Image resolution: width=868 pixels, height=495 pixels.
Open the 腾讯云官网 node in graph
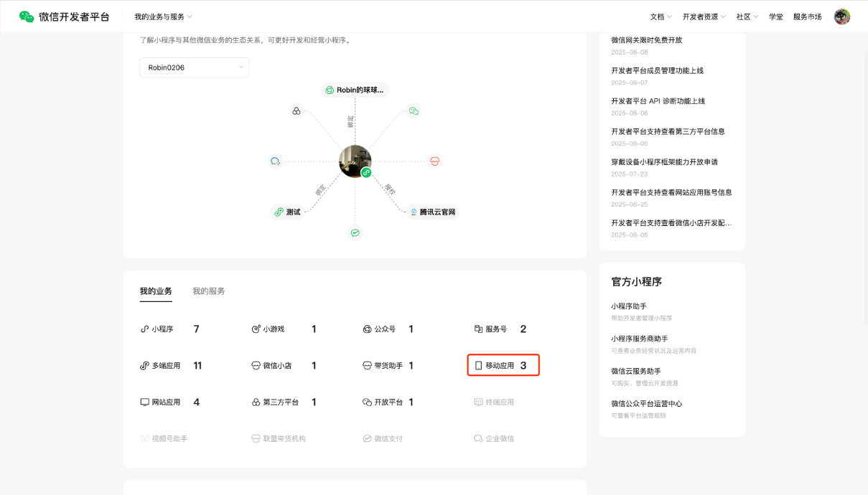pos(432,212)
